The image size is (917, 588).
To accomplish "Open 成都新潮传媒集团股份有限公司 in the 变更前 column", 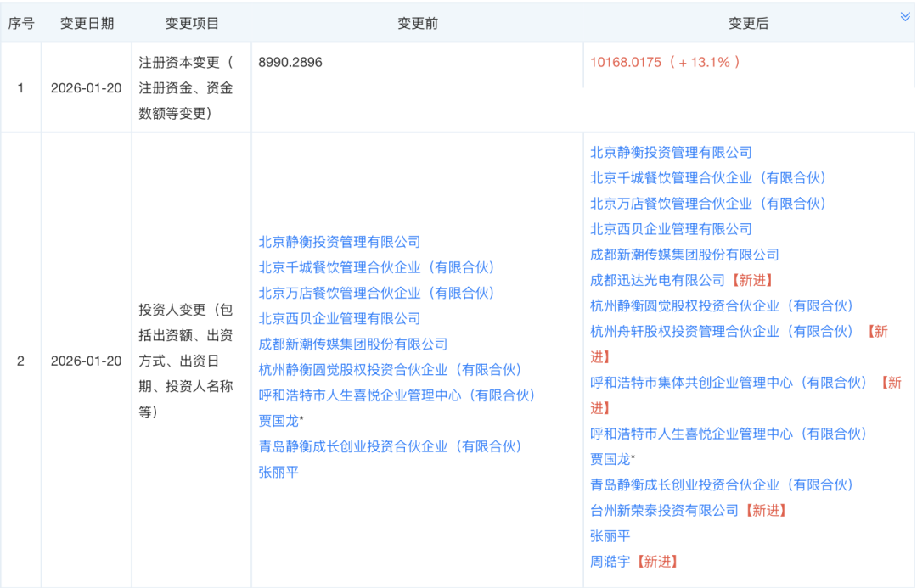I will click(352, 344).
